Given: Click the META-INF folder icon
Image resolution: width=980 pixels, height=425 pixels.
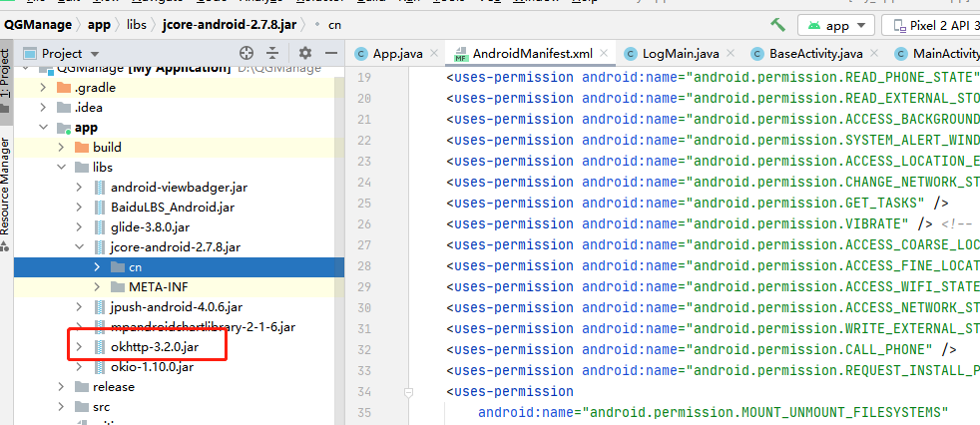Looking at the screenshot, I should (118, 287).
